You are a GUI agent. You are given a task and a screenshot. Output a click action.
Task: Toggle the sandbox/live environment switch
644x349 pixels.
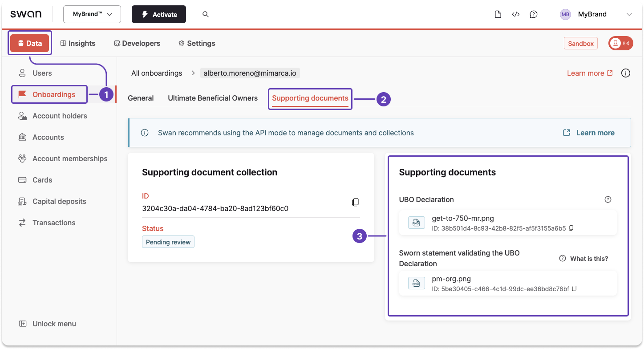click(620, 43)
